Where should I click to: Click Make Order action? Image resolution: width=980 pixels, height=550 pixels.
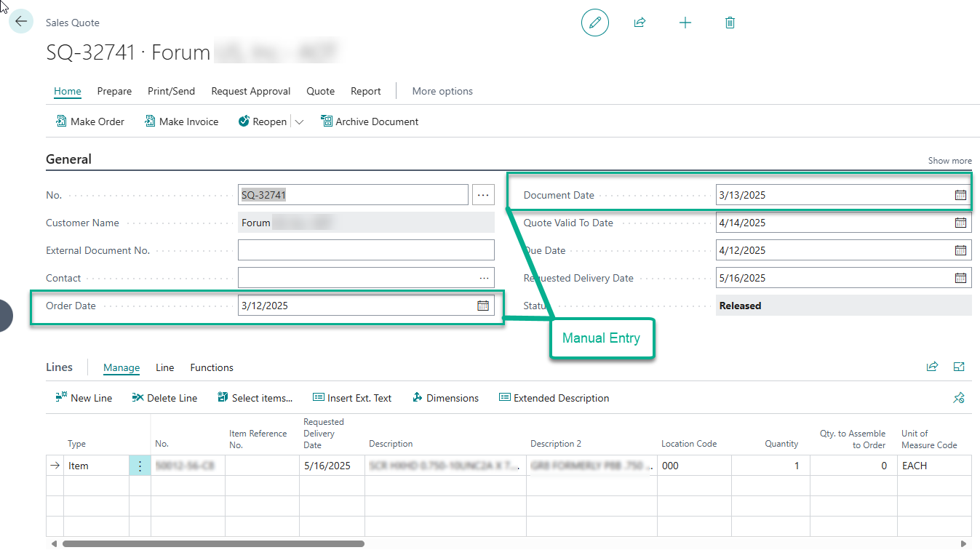[90, 121]
